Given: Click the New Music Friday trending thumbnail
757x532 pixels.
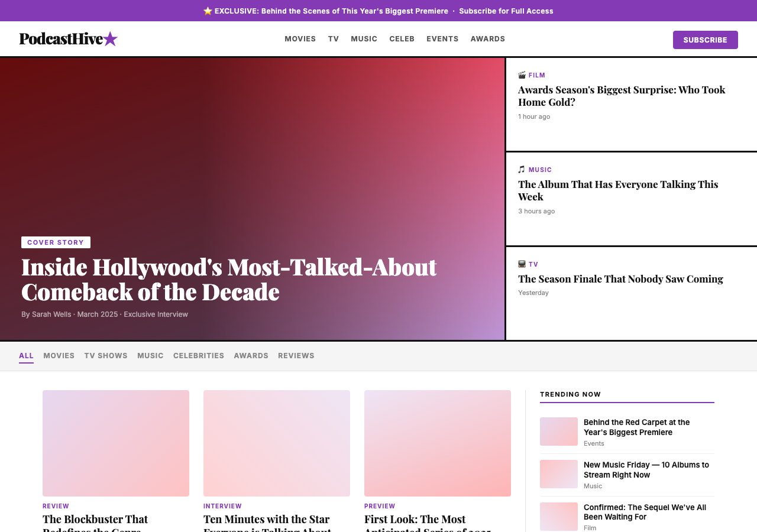Looking at the screenshot, I should click(558, 473).
